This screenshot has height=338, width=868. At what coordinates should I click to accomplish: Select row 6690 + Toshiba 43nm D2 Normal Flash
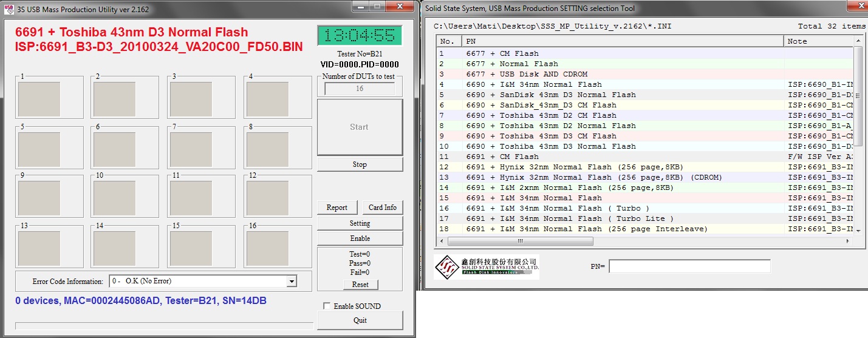point(645,126)
